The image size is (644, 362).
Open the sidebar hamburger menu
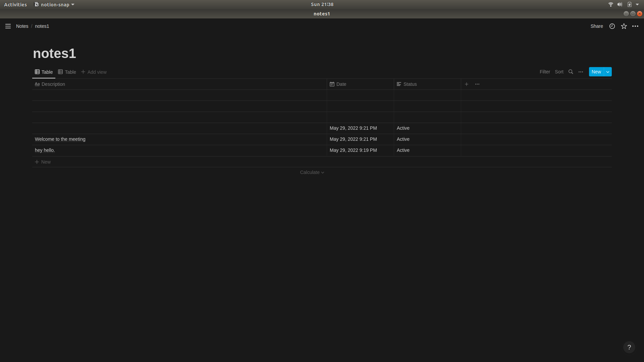(8, 26)
